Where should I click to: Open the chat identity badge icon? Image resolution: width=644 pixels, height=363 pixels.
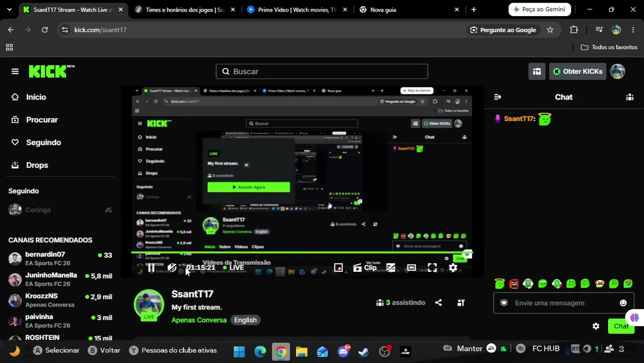[504, 303]
